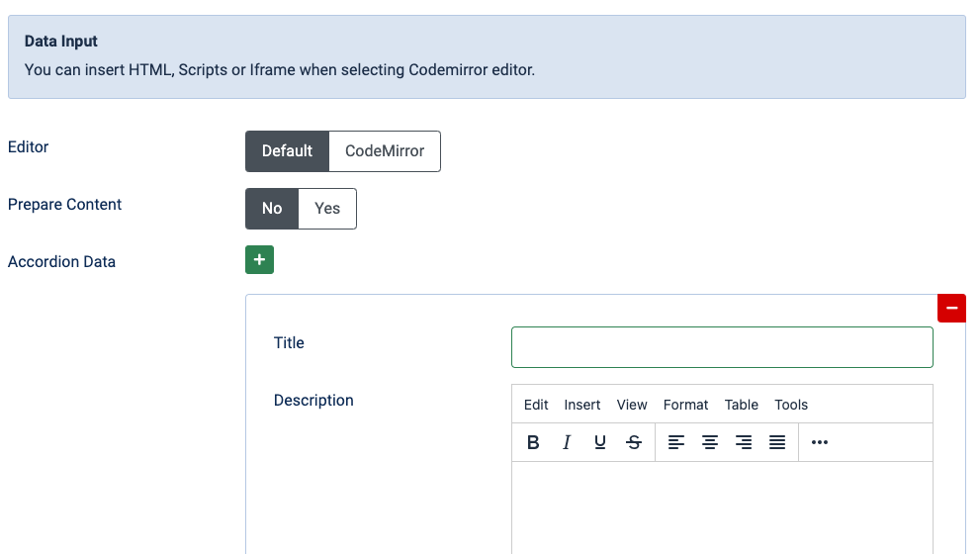This screenshot has height=554, width=980.
Task: Align text left in editor
Action: 676,442
